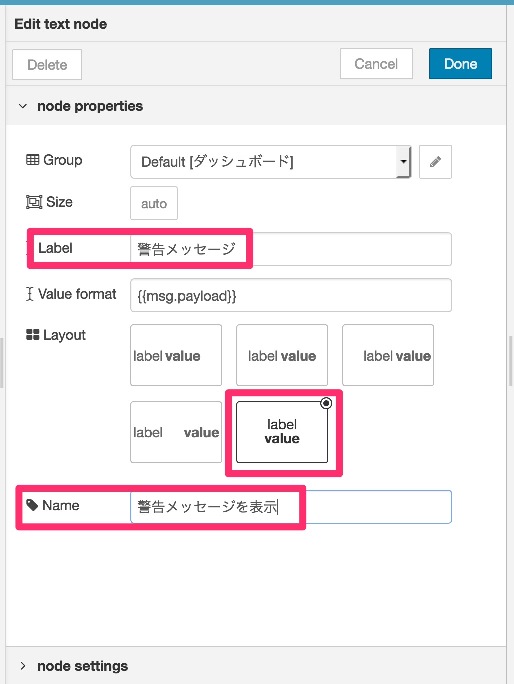Select the left-aligned label value layout
This screenshot has width=514, height=684.
[x=176, y=355]
